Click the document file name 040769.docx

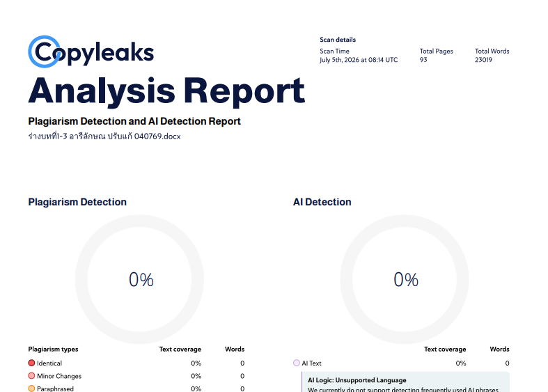pos(104,136)
